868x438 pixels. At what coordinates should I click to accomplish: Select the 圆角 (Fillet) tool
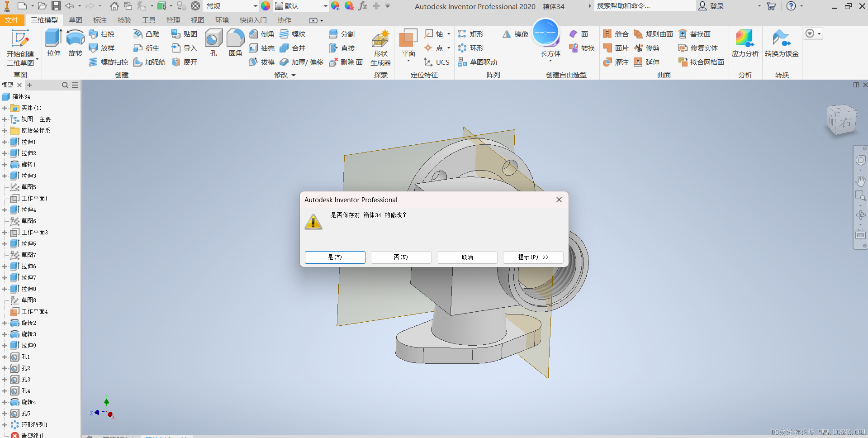(x=235, y=43)
